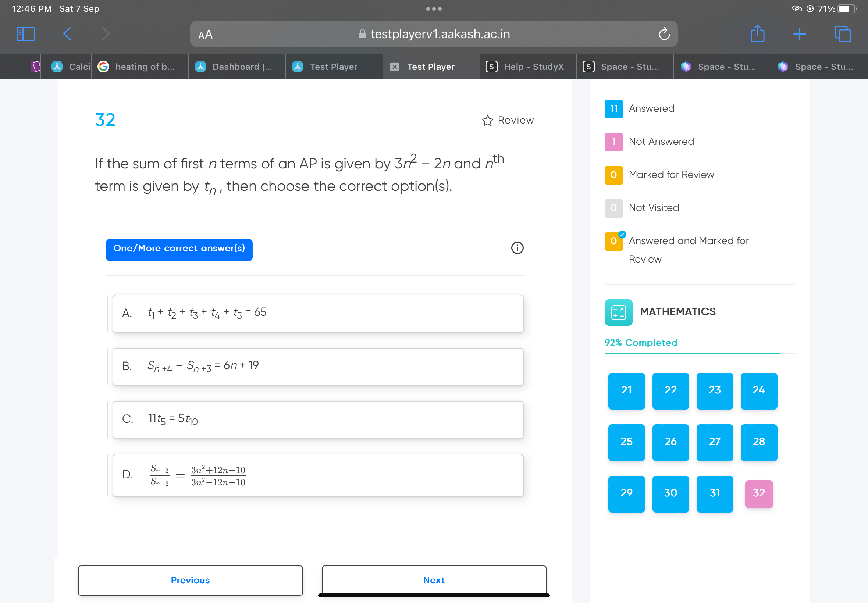Tap the battery status indicator
The width and height of the screenshot is (868, 603).
(x=847, y=9)
